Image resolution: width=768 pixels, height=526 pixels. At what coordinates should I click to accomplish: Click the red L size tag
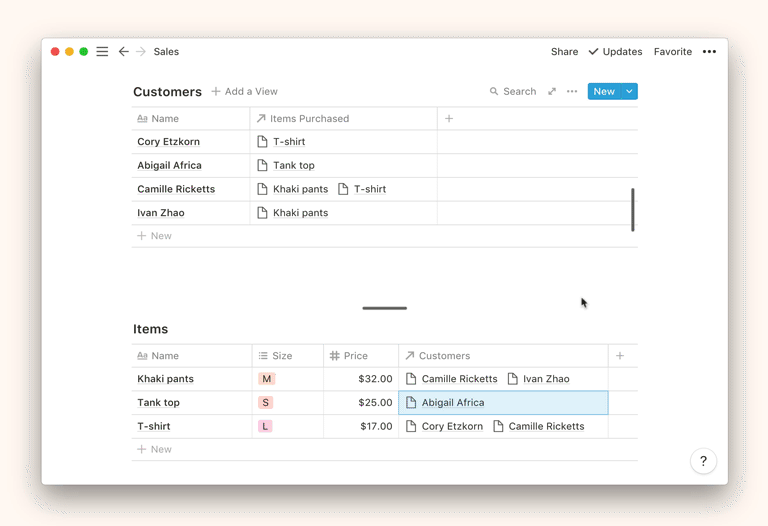(x=265, y=426)
